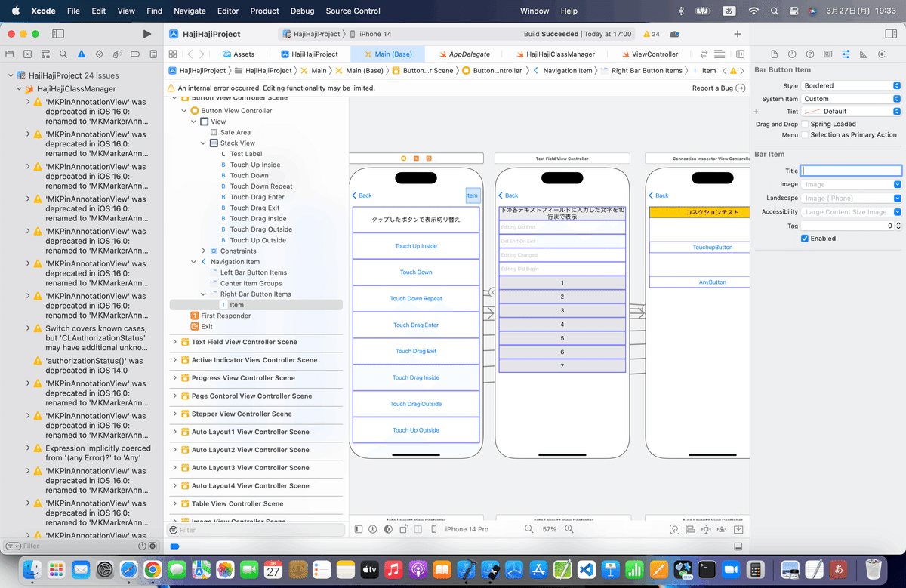Viewport: 906px width, 588px height.
Task: Click Report a Bug button
Action: tap(719, 88)
